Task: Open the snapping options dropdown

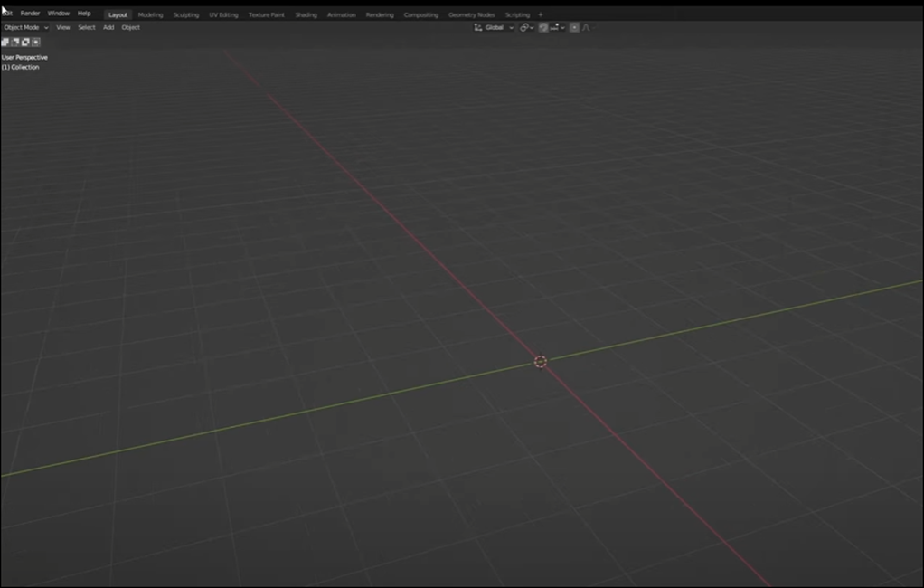Action: 558,28
